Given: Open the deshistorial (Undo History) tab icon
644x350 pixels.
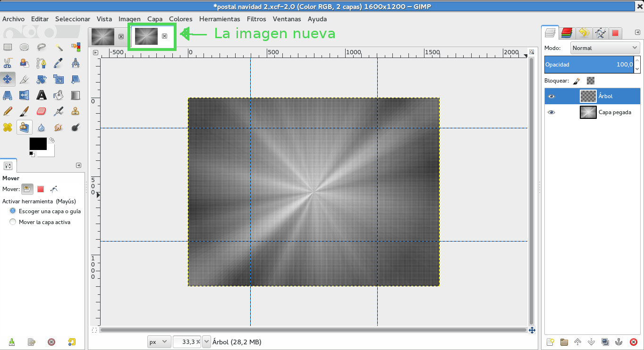Looking at the screenshot, I should [x=585, y=33].
